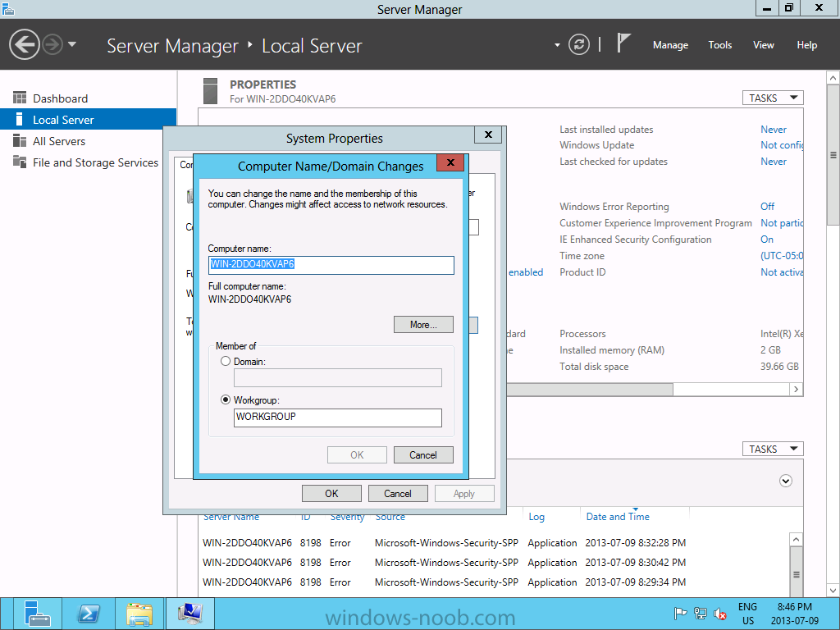Select the event logged at 8:29:34 PM

pos(444,582)
